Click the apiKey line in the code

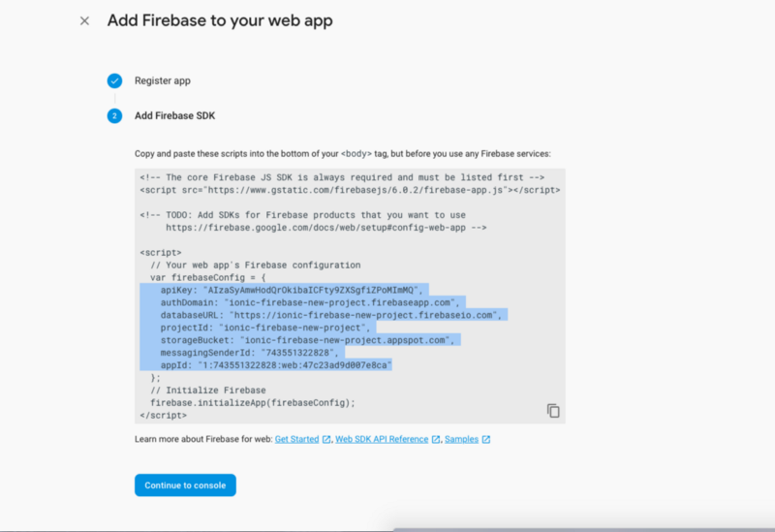tap(292, 290)
